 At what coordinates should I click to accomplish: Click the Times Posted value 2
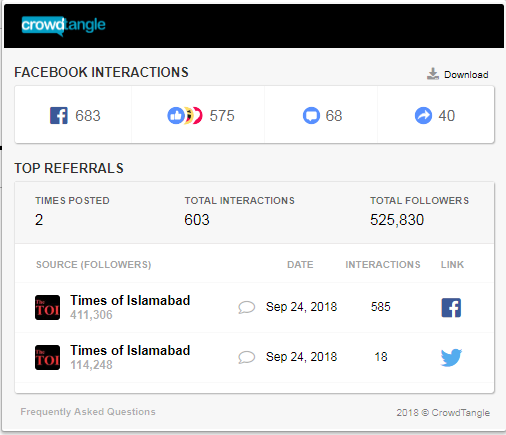coord(39,220)
